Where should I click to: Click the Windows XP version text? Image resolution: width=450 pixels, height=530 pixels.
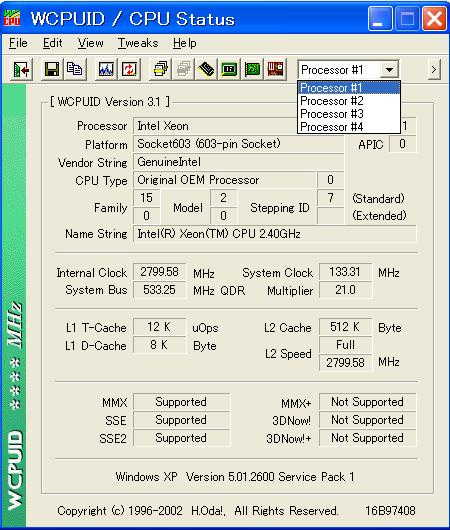tap(235, 477)
